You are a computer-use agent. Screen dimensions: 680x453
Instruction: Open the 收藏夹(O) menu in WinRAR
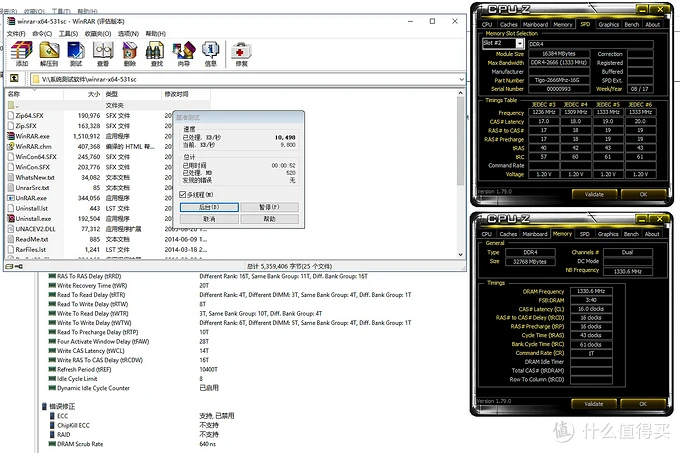pyautogui.click(x=98, y=34)
